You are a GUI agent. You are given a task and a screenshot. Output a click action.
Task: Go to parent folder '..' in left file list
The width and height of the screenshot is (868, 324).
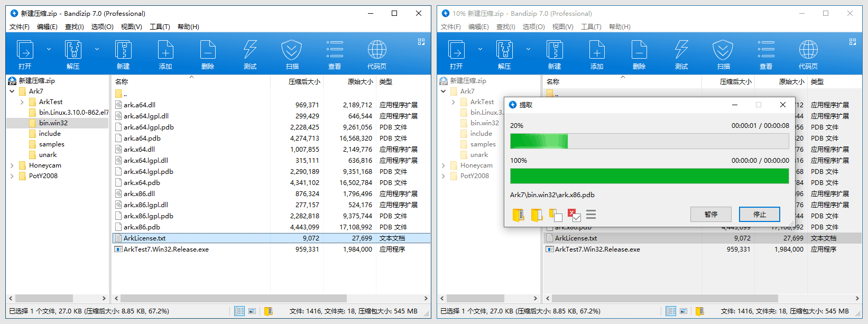point(122,94)
